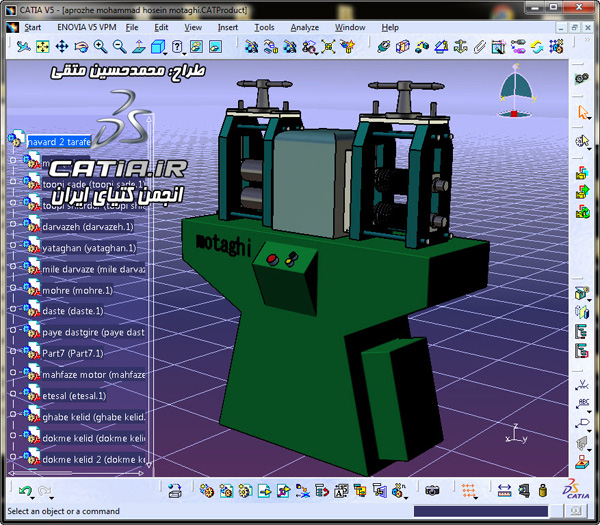This screenshot has width=600, height=525.
Task: Select 'daste (daste.1)' in tree
Action: click(x=73, y=311)
